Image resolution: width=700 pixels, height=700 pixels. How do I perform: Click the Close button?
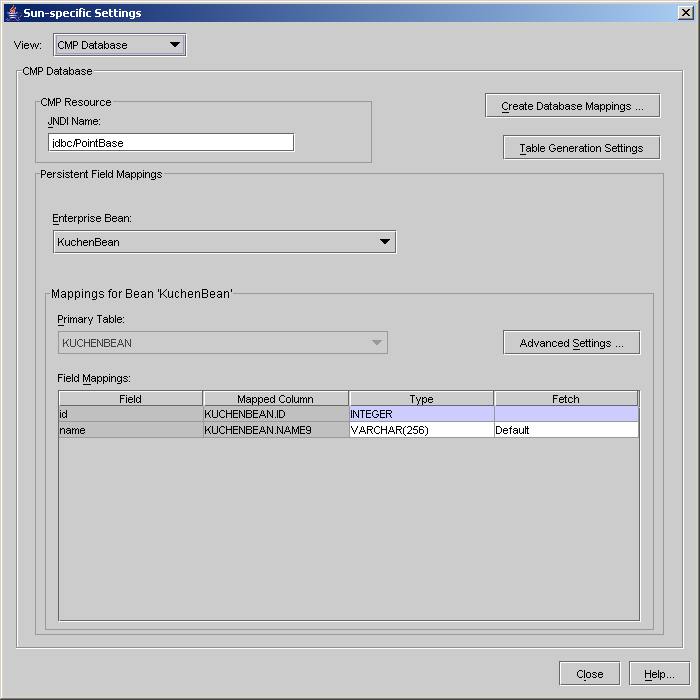click(589, 674)
